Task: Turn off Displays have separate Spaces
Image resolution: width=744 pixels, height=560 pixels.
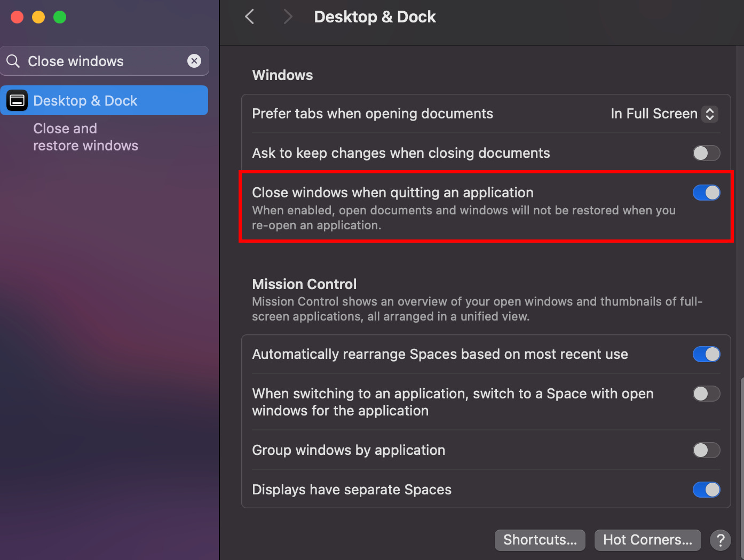Action: 706,490
